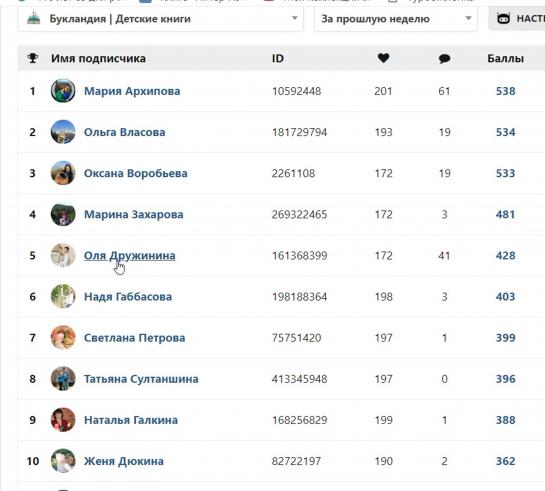This screenshot has width=545, height=491.
Task: Open Наталья Галкина's avatar picture
Action: pyautogui.click(x=63, y=420)
